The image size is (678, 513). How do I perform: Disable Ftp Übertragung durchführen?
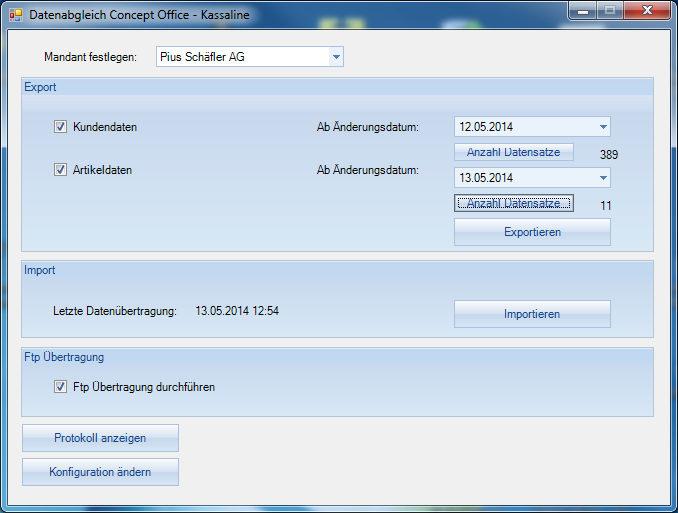coord(61,387)
